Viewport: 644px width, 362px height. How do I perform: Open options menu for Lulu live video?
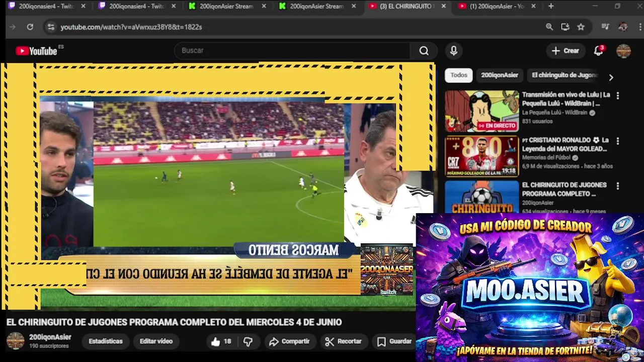tap(618, 96)
